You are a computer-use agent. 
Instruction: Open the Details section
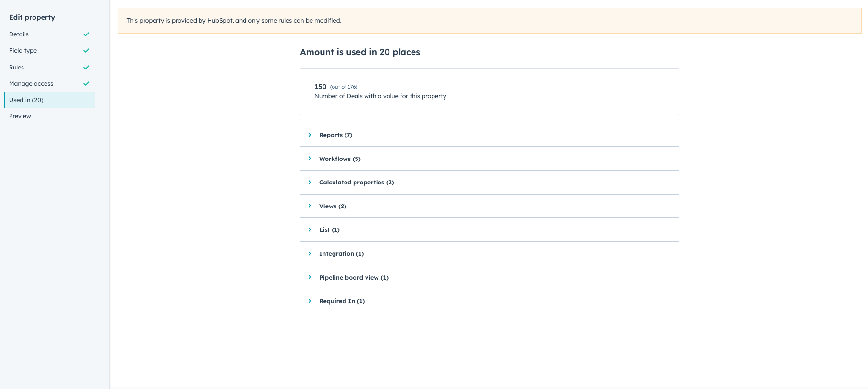pyautogui.click(x=18, y=34)
